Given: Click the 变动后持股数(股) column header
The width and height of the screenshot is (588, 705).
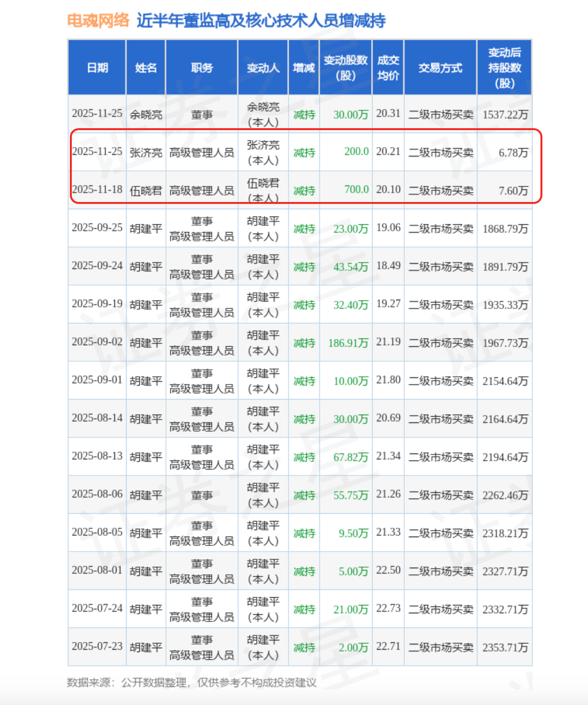Looking at the screenshot, I should 505,68.
